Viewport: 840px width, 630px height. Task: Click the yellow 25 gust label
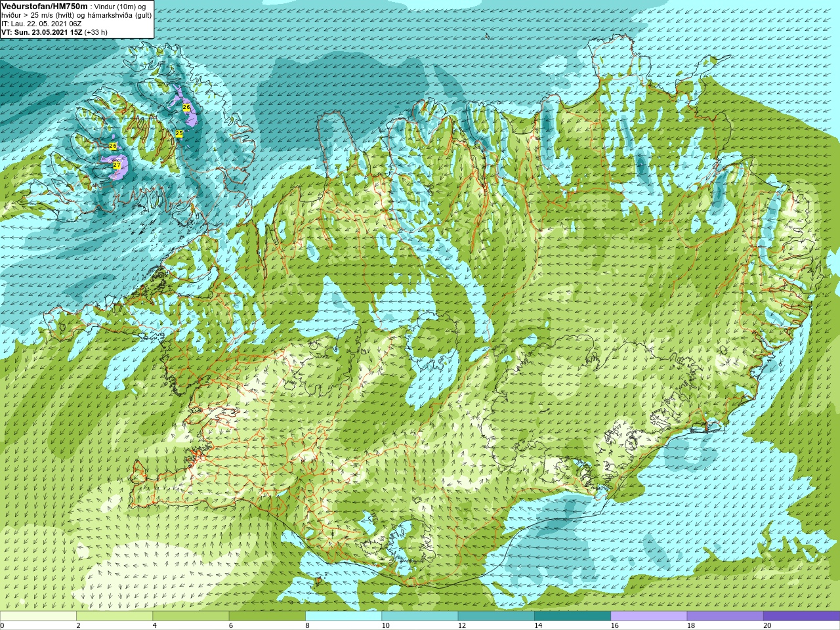[x=179, y=133]
